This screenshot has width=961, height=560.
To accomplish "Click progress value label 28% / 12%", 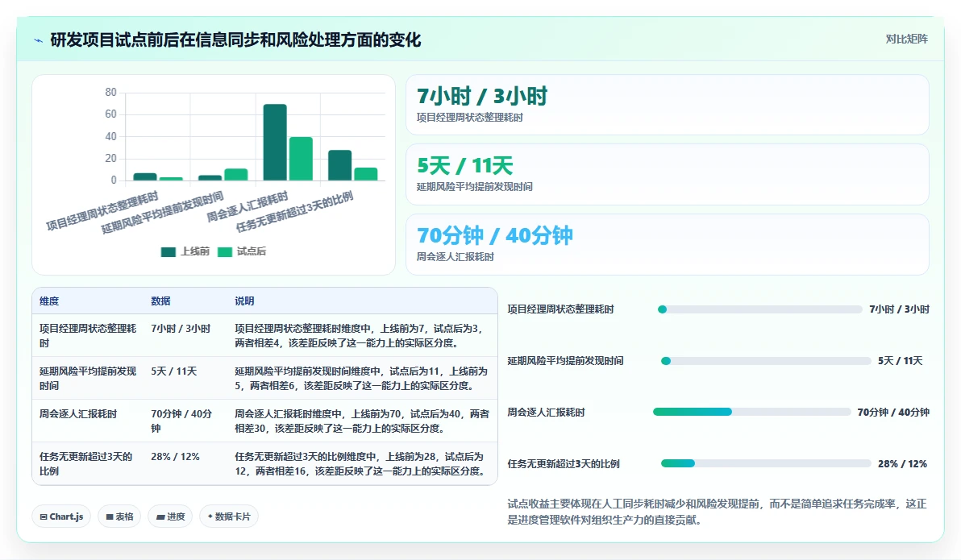I will (x=902, y=464).
